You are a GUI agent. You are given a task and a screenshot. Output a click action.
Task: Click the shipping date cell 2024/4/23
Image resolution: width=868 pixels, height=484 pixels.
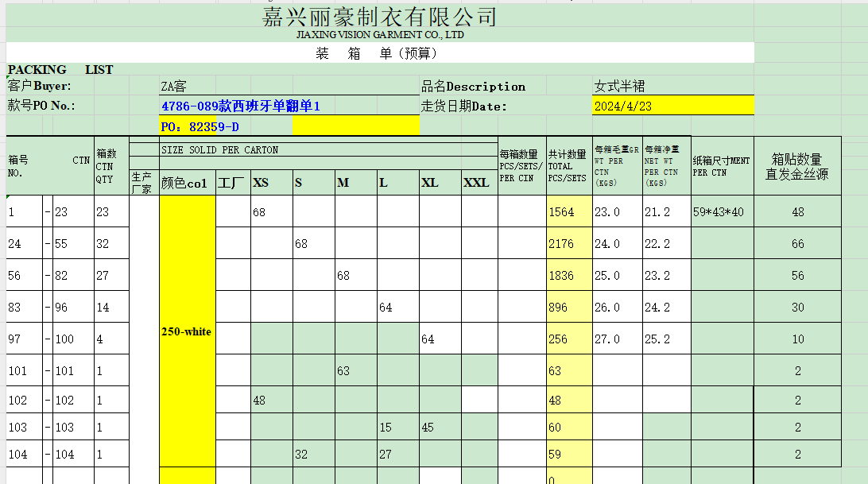624,106
